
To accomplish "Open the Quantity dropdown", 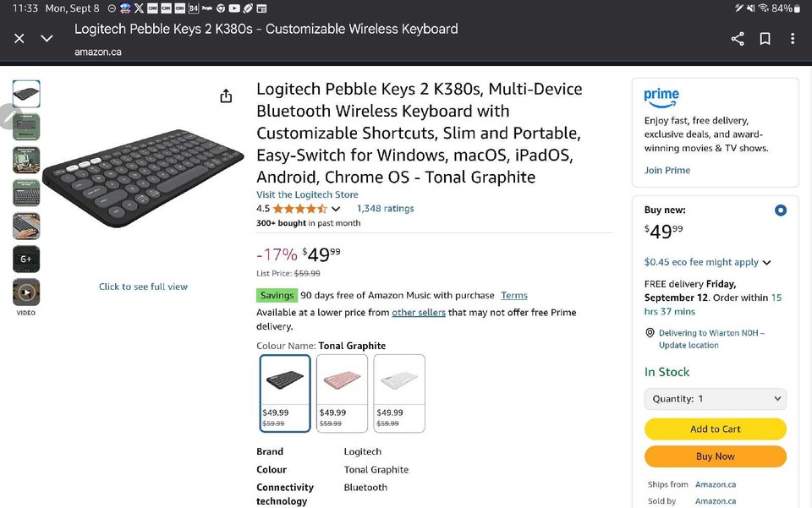I will (x=715, y=398).
